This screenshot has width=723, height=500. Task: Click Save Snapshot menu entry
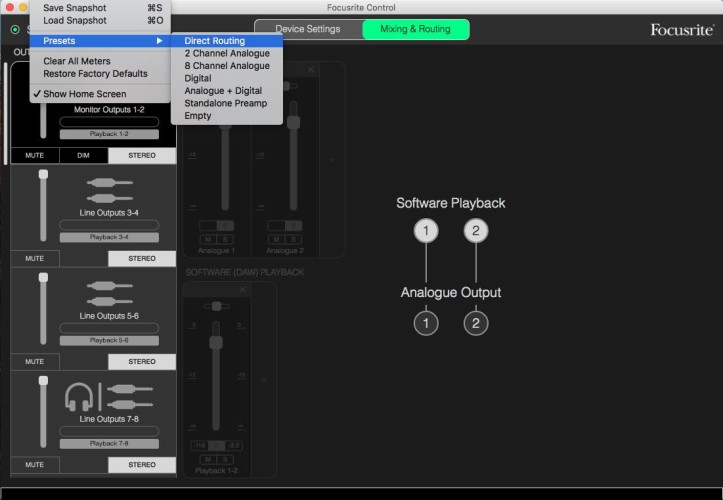(100, 8)
